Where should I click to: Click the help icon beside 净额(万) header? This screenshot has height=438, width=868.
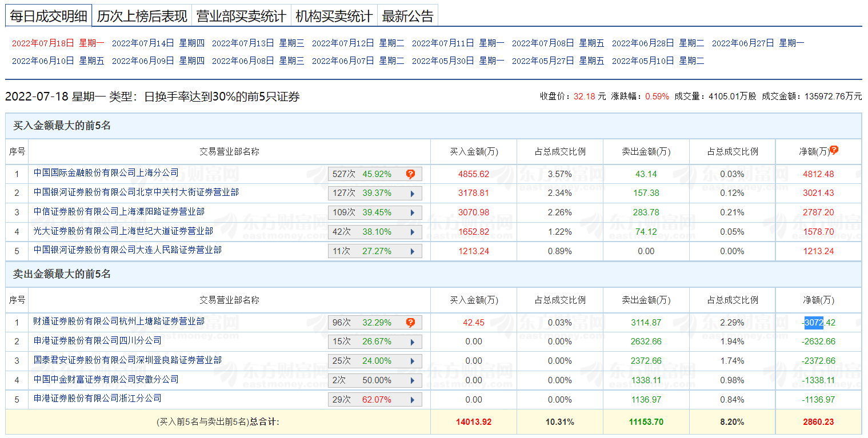click(834, 150)
